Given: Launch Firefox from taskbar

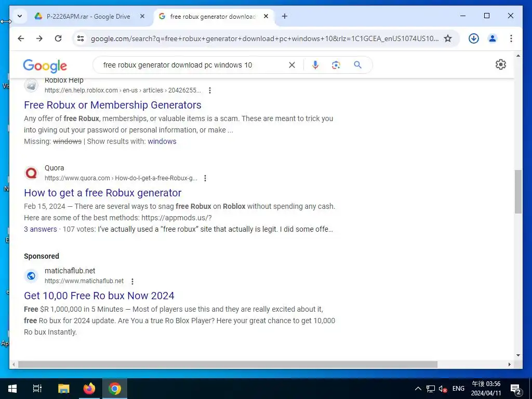Looking at the screenshot, I should click(x=89, y=389).
